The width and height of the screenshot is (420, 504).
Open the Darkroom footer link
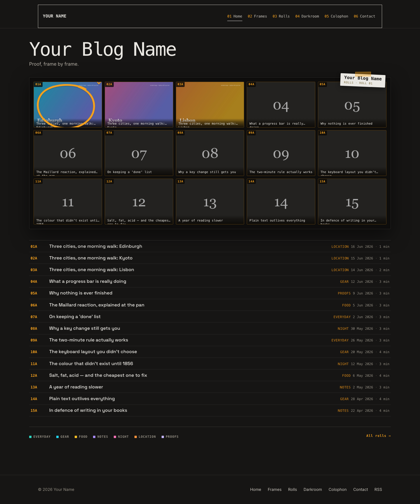[313, 489]
